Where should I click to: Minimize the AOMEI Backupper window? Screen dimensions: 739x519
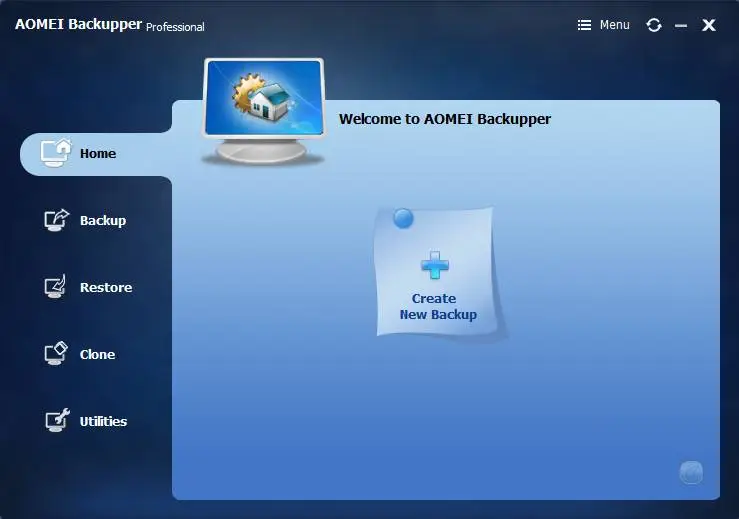[x=681, y=25]
